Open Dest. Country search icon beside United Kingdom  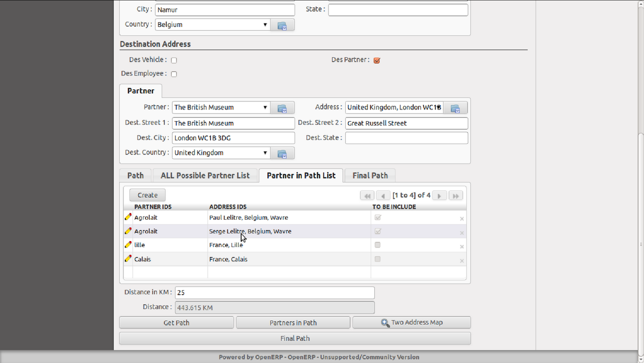pos(282,153)
